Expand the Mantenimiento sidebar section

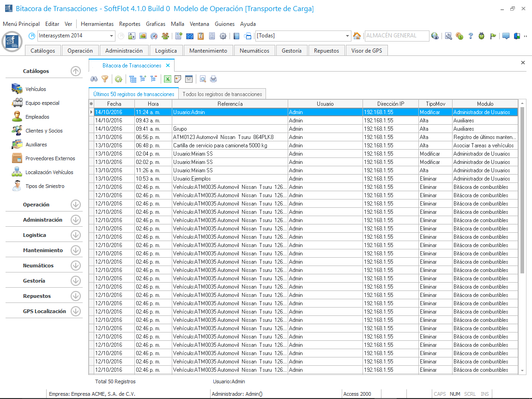(76, 250)
